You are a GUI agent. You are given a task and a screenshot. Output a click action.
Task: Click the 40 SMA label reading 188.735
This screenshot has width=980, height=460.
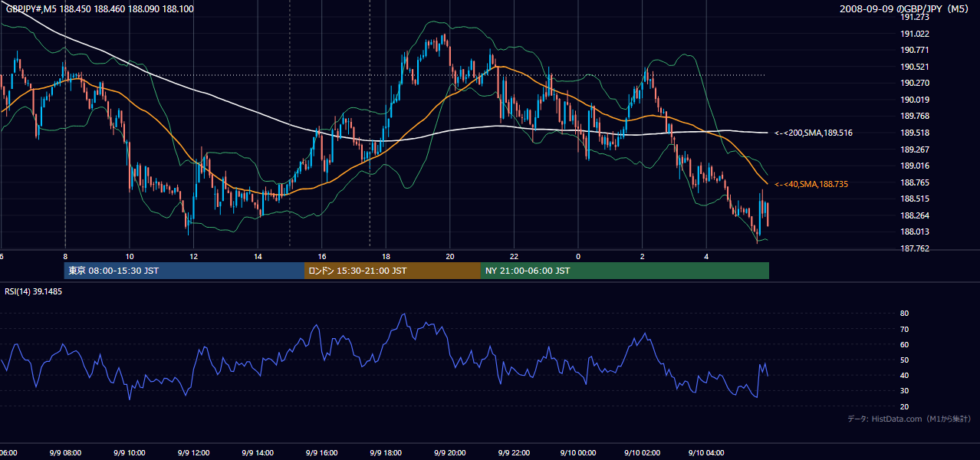coord(811,184)
